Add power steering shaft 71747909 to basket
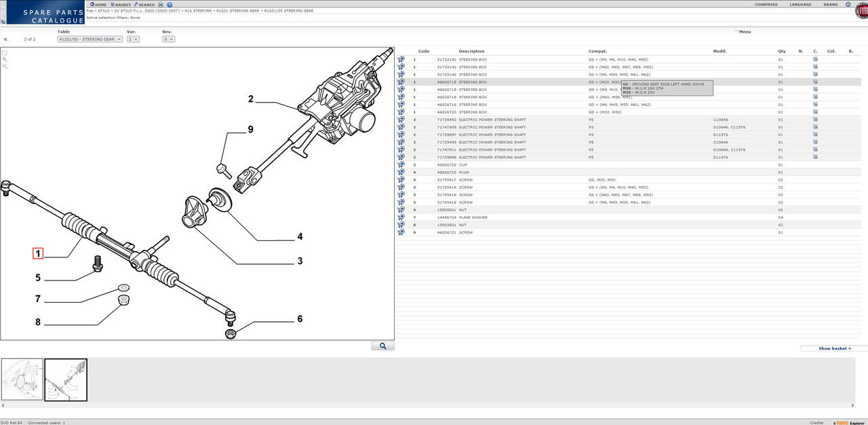 (401, 127)
